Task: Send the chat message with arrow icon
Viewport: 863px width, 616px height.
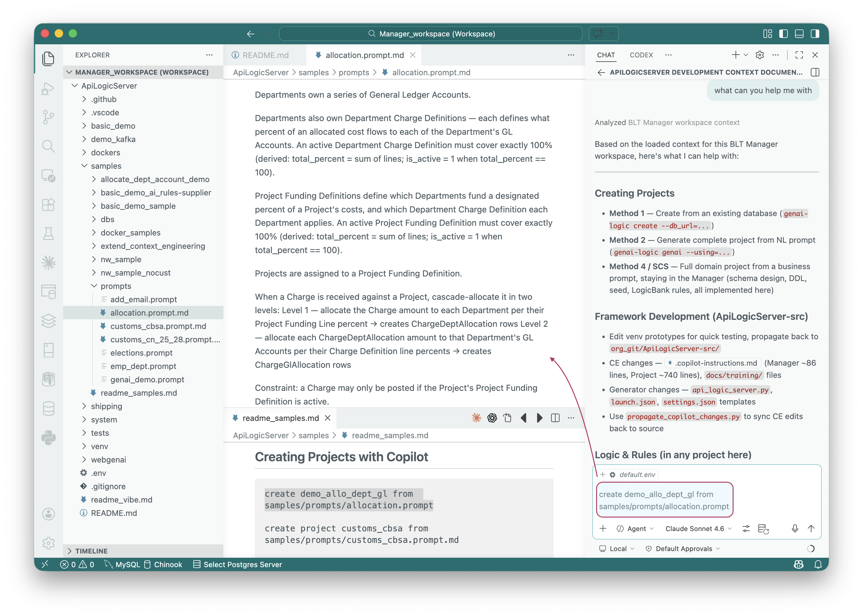Action: pyautogui.click(x=811, y=528)
